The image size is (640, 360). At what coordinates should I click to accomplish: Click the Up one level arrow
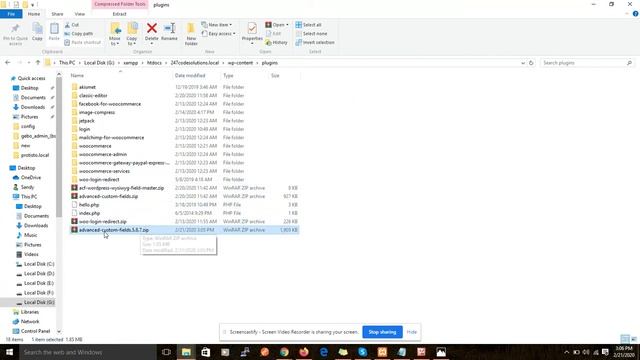click(38, 63)
